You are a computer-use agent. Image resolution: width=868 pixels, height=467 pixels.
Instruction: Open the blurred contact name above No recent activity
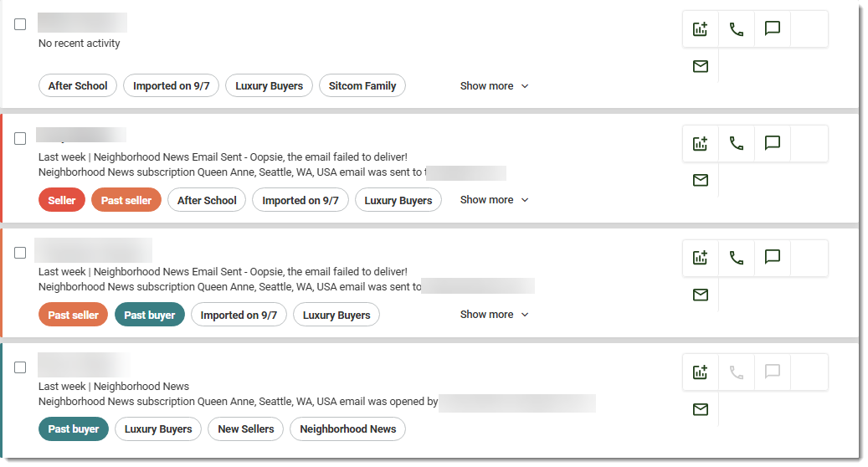coord(83,23)
